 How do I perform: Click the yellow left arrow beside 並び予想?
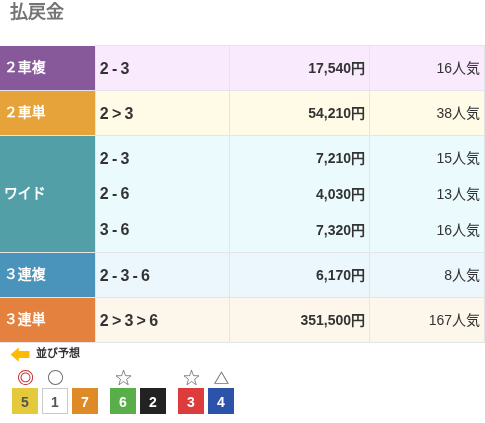20,354
